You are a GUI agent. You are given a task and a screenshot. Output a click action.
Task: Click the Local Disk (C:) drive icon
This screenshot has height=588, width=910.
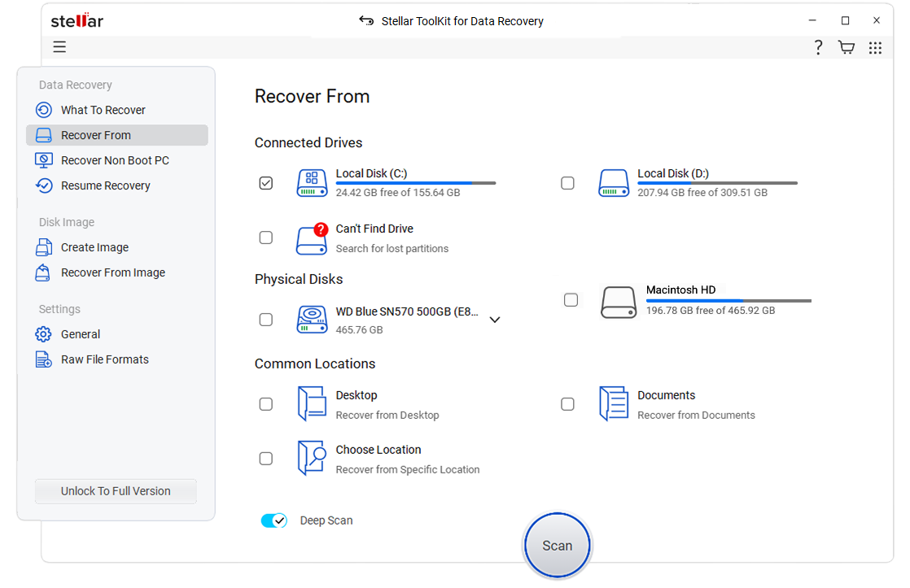coord(313,183)
